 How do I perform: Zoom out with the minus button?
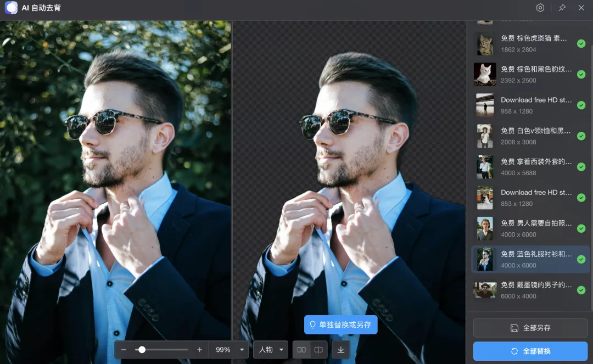click(124, 350)
